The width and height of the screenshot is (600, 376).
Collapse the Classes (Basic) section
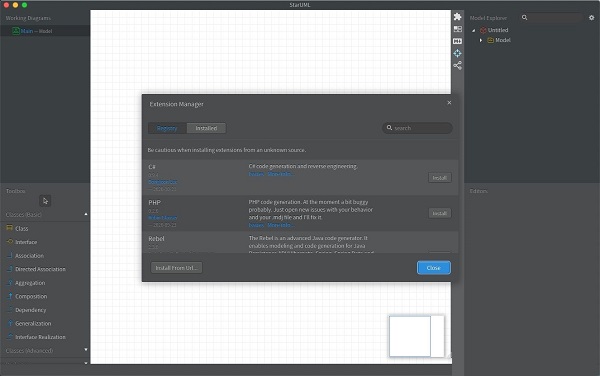click(x=86, y=215)
